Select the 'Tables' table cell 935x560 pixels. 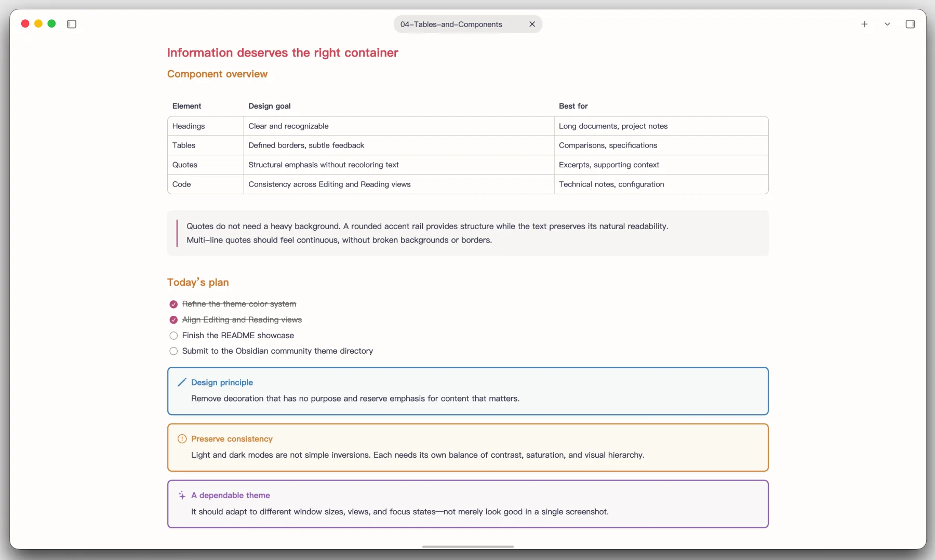(206, 145)
